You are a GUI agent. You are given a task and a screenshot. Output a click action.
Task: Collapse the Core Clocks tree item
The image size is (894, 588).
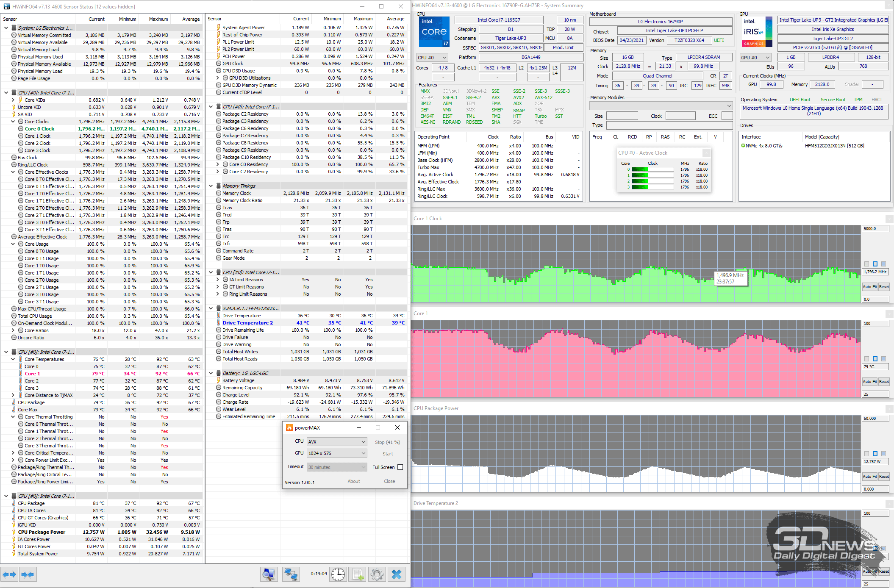[13, 122]
